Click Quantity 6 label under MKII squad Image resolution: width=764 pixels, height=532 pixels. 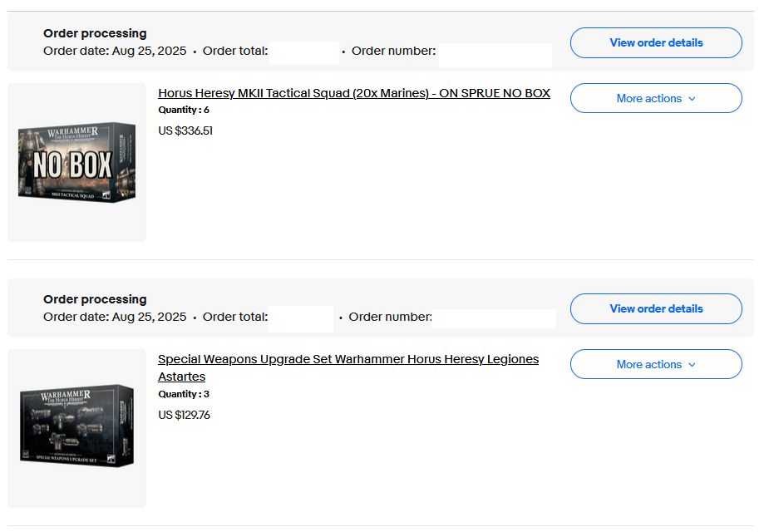click(184, 110)
